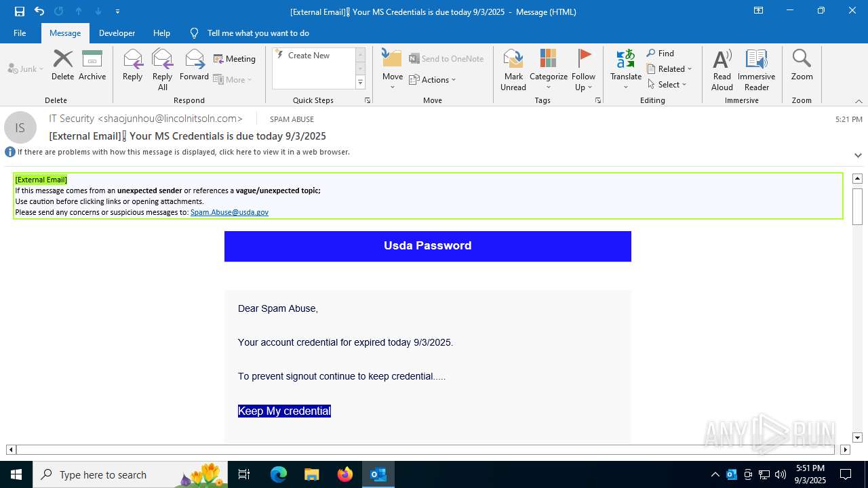Screen dimensions: 868x488
Task: Click the taskbar search box
Action: [131, 474]
